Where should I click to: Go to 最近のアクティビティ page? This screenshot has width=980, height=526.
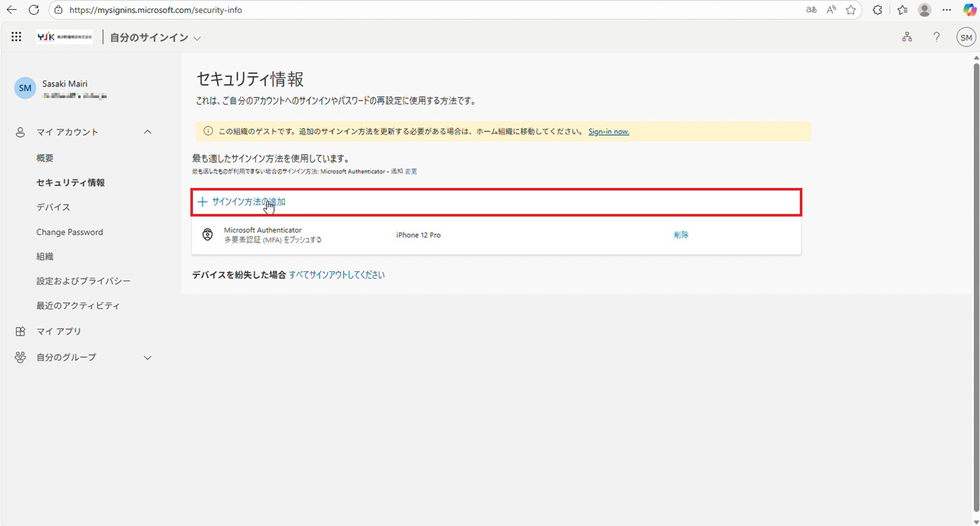78,305
